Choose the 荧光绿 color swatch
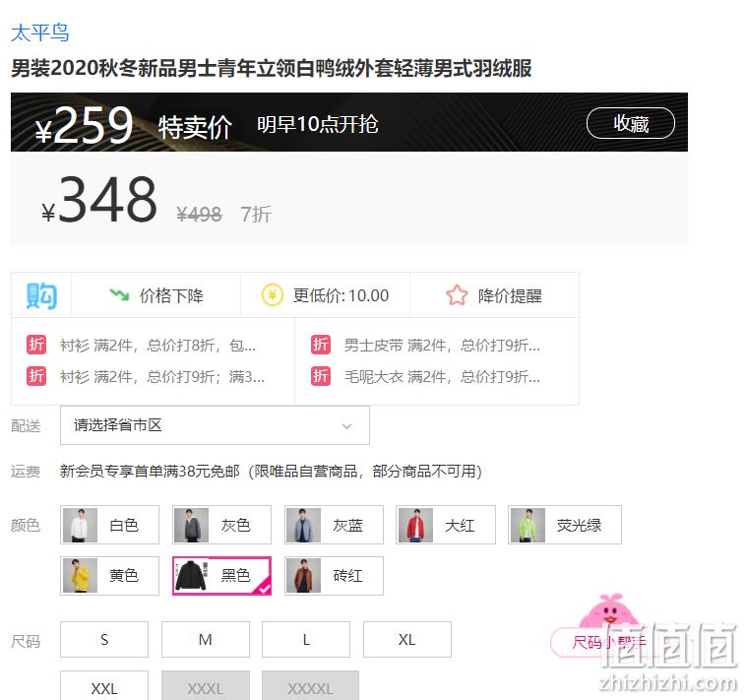746x700 pixels. pyautogui.click(x=565, y=525)
